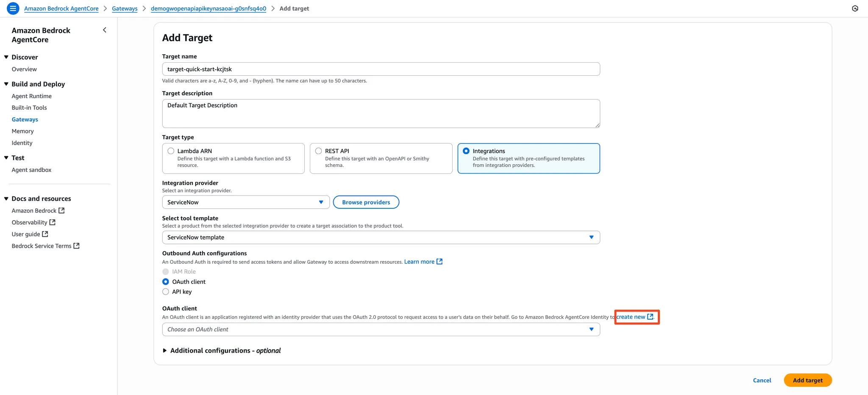Open the ServiceNow integration provider dropdown
The height and width of the screenshot is (395, 868).
click(246, 202)
